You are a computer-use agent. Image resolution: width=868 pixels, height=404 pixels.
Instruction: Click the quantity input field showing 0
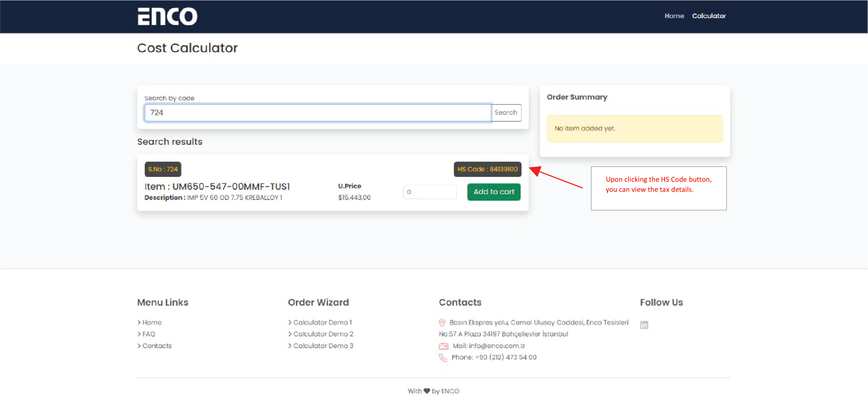pos(429,192)
